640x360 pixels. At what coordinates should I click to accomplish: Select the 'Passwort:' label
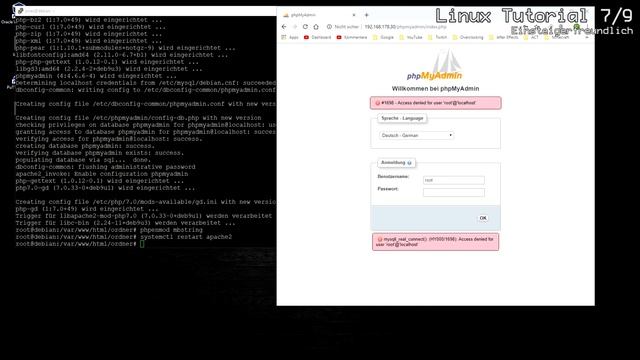click(x=388, y=189)
